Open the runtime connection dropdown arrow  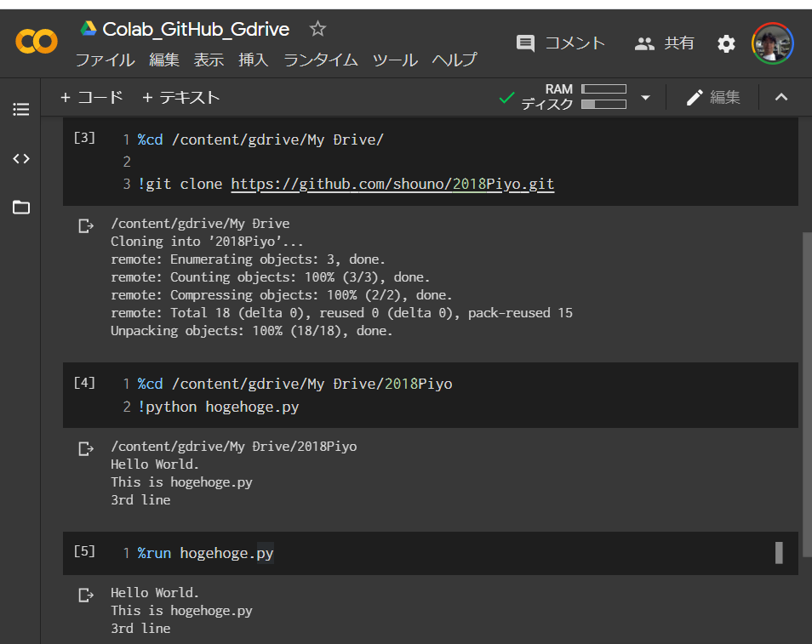(645, 97)
